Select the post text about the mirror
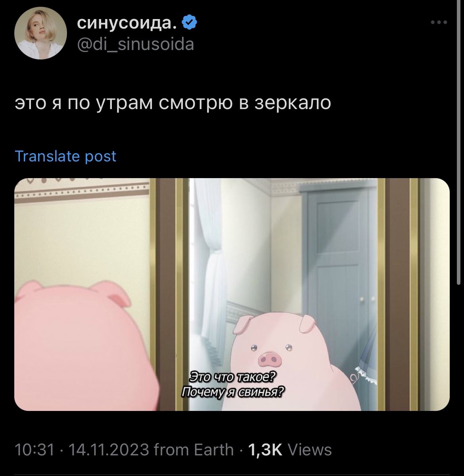 tap(173, 103)
